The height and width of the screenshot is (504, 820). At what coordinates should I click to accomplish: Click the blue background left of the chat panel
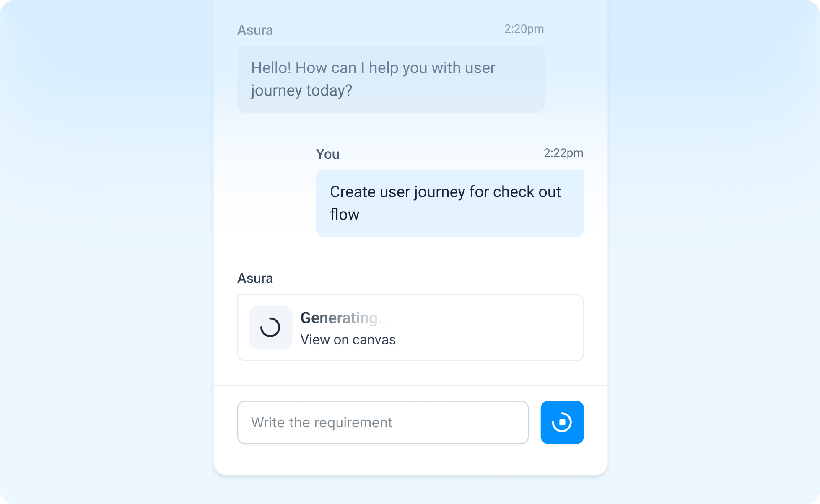click(105, 251)
